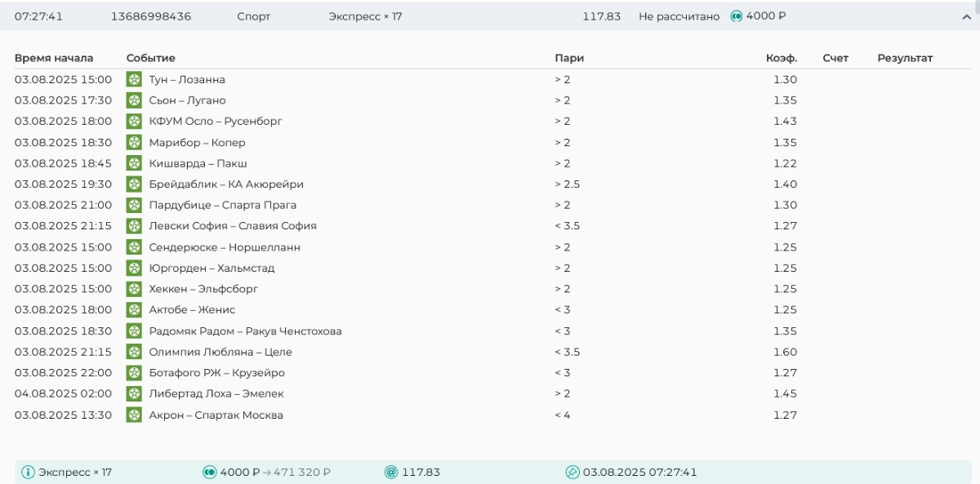Click the Не рассчитано status label
This screenshot has height=484, width=980.
679,16
